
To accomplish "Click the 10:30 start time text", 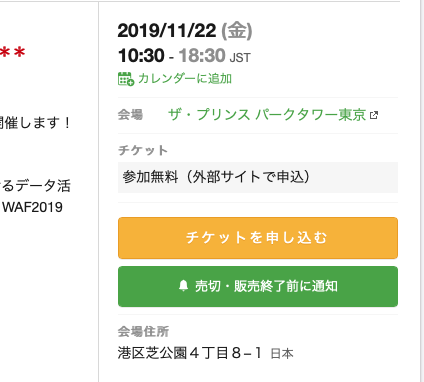I will pyautogui.click(x=141, y=55).
